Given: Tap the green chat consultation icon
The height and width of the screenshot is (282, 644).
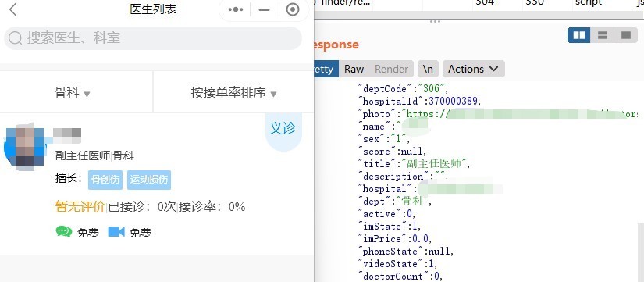Looking at the screenshot, I should coord(64,232).
